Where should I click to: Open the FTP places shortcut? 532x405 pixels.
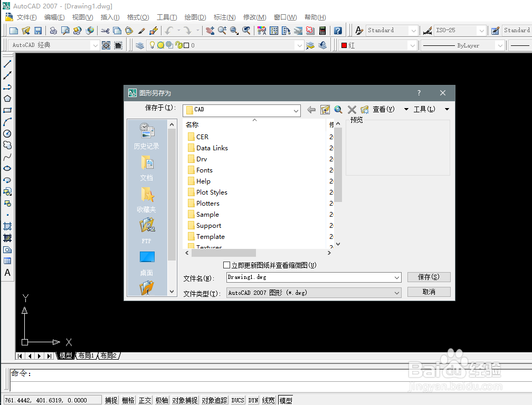[147, 231]
